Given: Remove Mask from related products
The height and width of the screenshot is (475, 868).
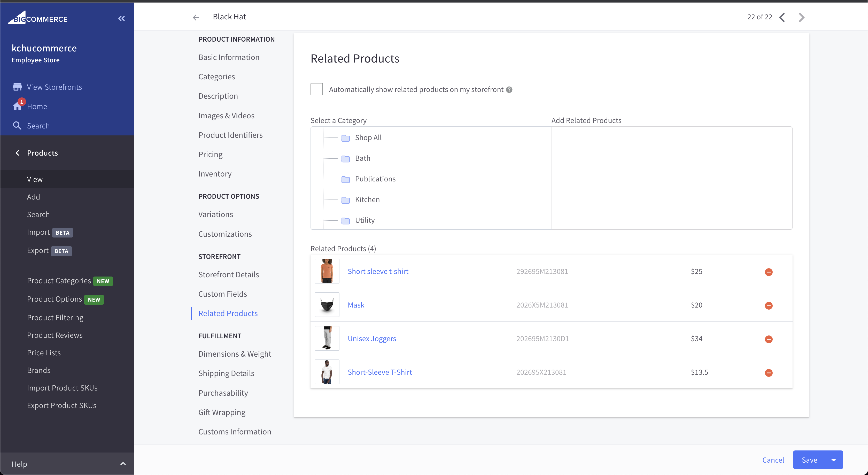Looking at the screenshot, I should pos(769,305).
